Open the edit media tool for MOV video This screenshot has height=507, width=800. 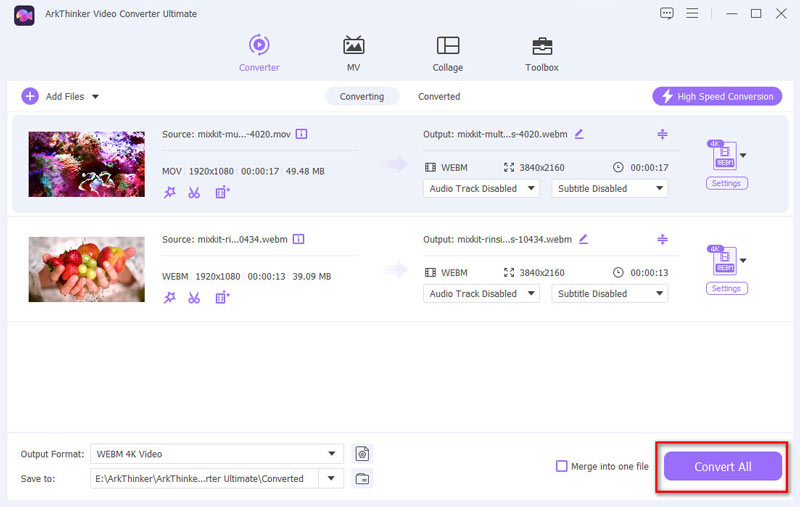coord(222,192)
